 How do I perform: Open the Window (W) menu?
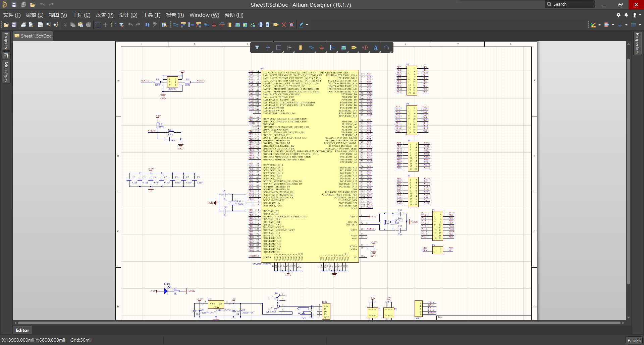(x=204, y=15)
